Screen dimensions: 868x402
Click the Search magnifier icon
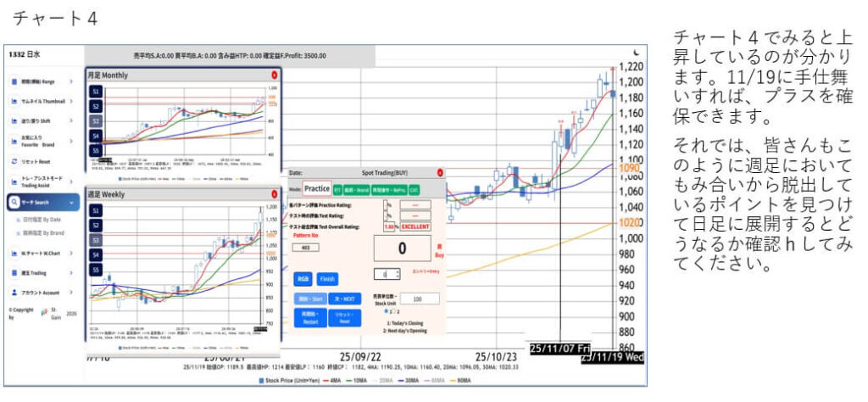(x=14, y=203)
